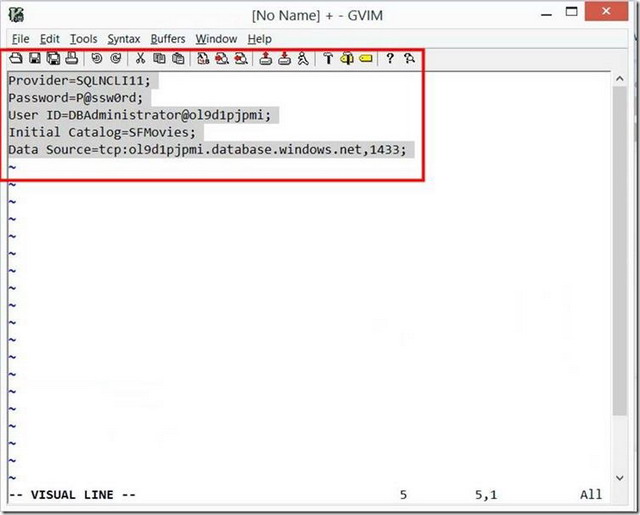Click the Make hammer icon
640x515 pixels.
pyautogui.click(x=328, y=58)
